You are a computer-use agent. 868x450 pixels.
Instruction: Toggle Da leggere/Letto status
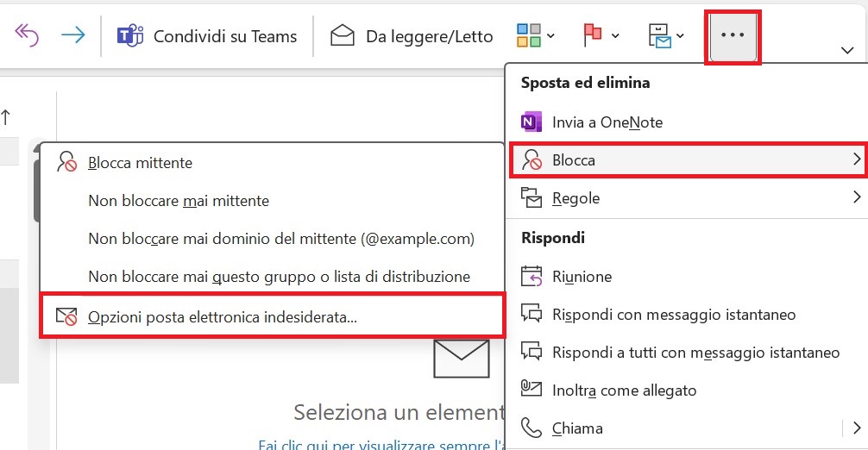point(412,36)
